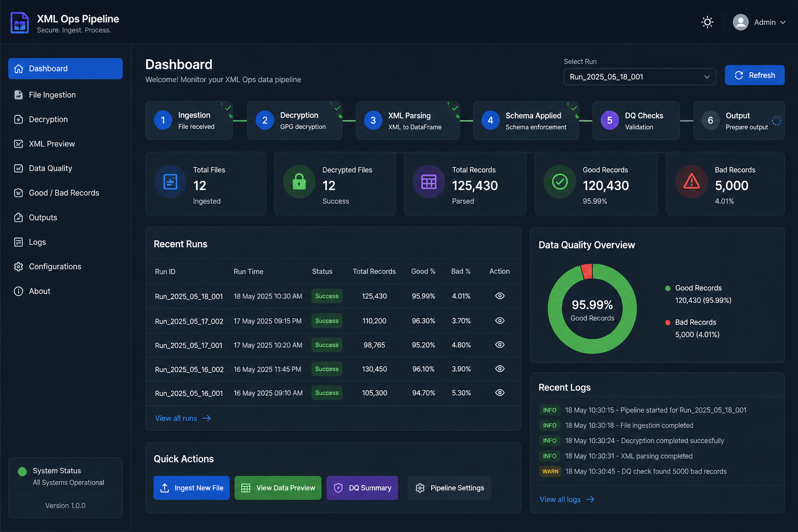The height and width of the screenshot is (532, 798).
Task: Click the green Decrypted Files lock icon
Action: click(299, 181)
